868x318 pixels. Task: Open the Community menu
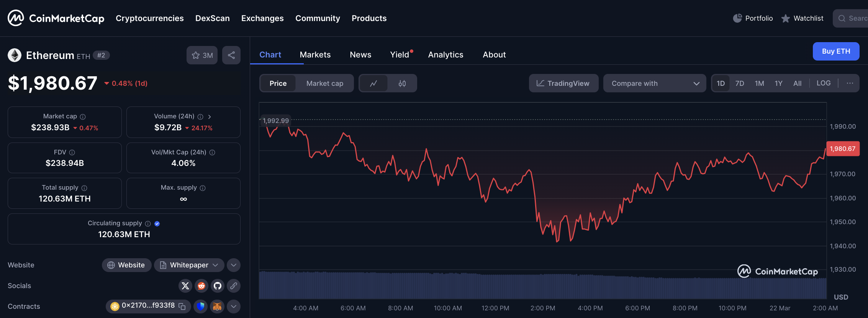(318, 18)
